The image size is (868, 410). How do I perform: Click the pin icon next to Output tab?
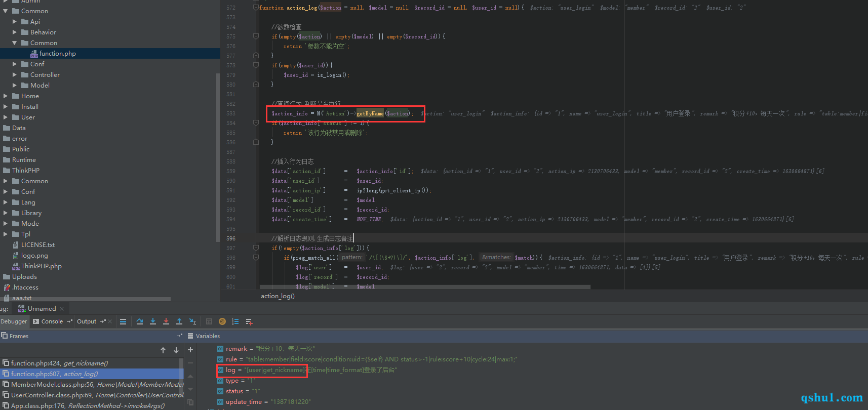pyautogui.click(x=103, y=321)
